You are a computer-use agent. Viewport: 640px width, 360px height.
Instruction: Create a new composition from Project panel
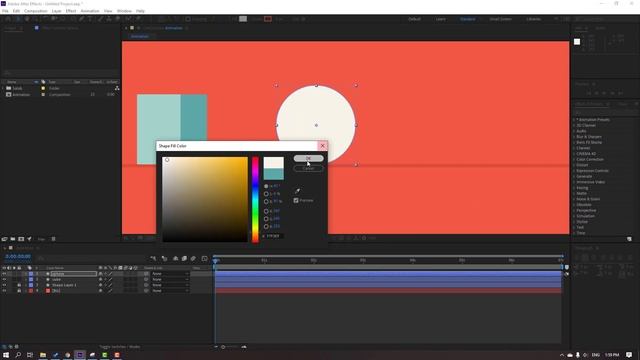21,239
